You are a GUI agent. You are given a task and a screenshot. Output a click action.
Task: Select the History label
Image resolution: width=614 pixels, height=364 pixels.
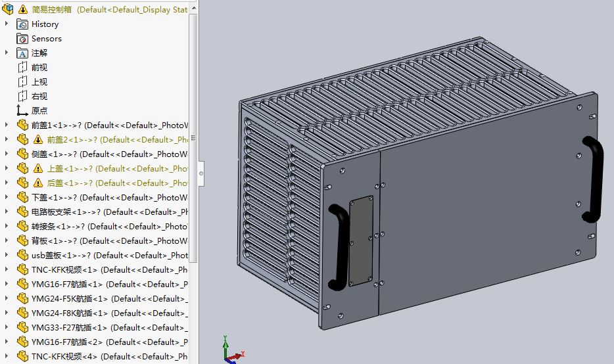[x=45, y=24]
